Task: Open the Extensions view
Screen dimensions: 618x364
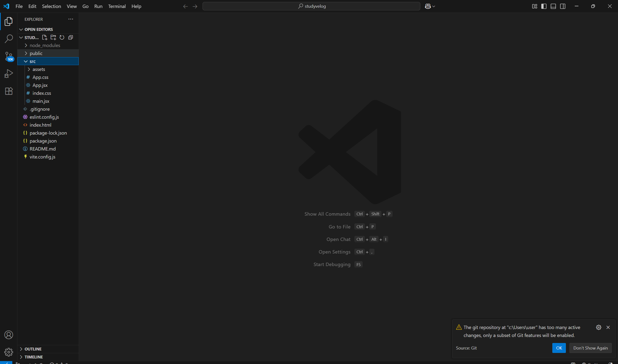Action: [9, 91]
